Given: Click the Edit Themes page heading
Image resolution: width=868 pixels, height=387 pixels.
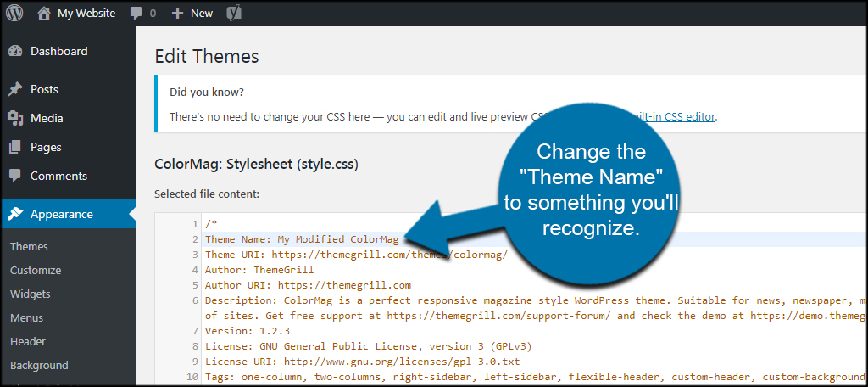Looking at the screenshot, I should pyautogui.click(x=207, y=56).
